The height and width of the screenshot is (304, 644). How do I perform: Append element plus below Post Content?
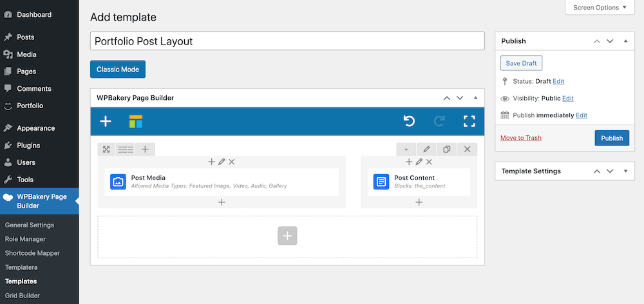click(419, 202)
